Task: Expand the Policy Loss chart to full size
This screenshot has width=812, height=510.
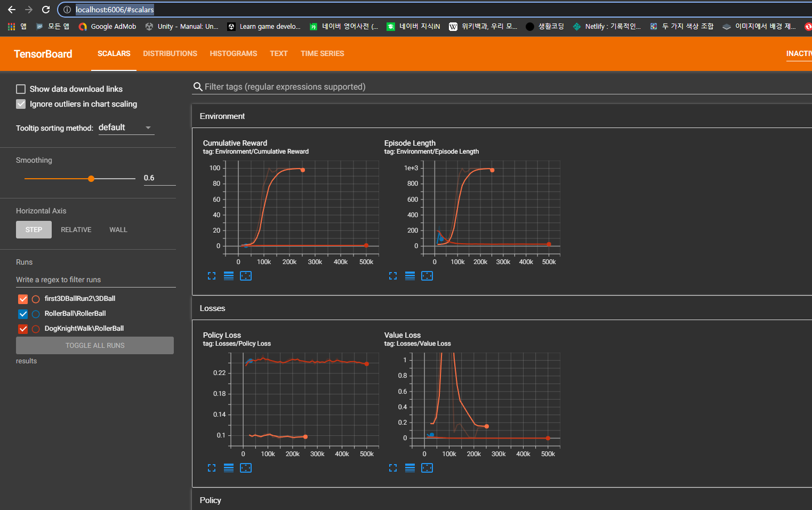Action: click(212, 468)
